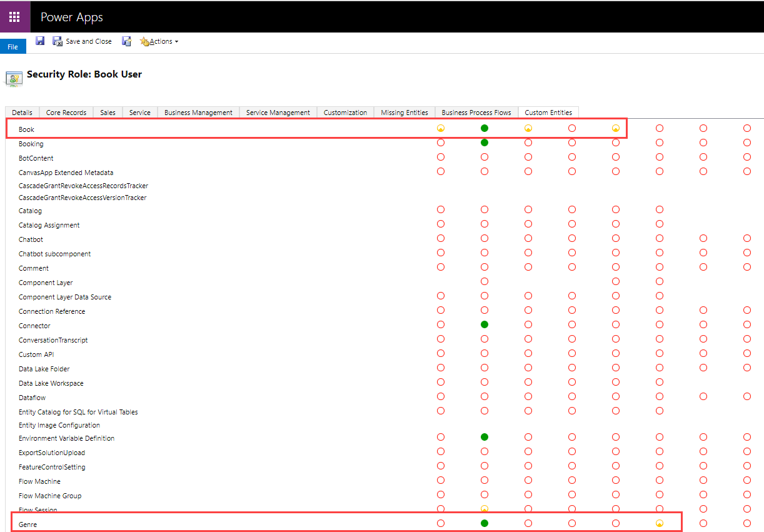Select the Customization tab
This screenshot has width=764, height=532.
(x=345, y=113)
